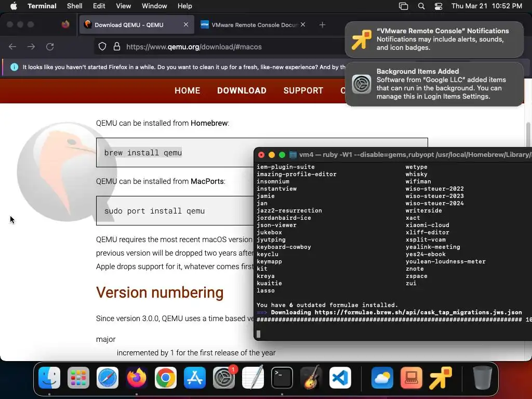Viewport: 532px width, 399px height.
Task: Click the Stage Manager windows icon
Action: click(x=403, y=6)
